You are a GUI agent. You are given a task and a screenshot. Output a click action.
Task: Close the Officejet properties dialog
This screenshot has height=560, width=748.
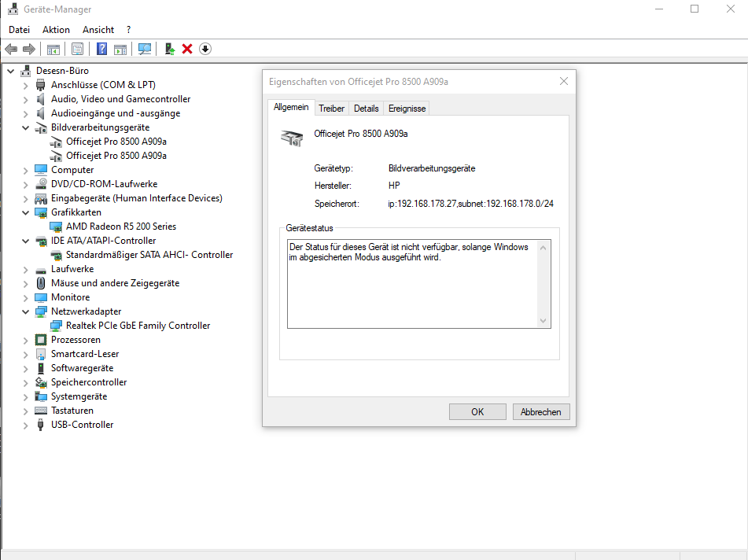tap(564, 81)
